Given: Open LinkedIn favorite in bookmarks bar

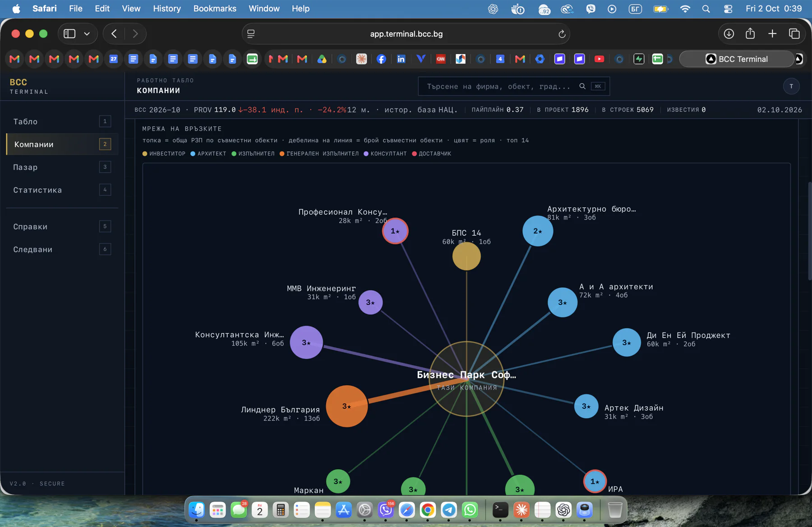Looking at the screenshot, I should pyautogui.click(x=401, y=59).
